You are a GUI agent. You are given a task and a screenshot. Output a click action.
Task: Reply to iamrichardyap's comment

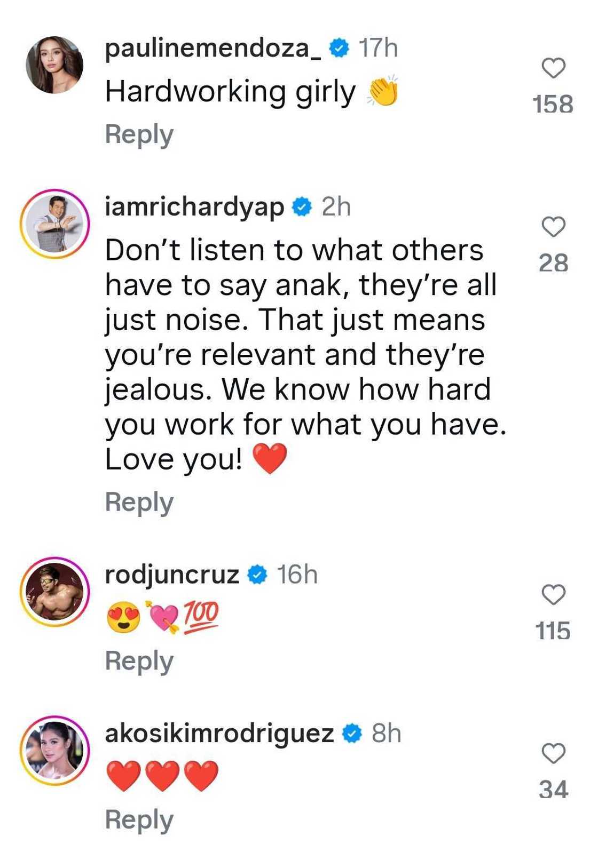point(139,502)
